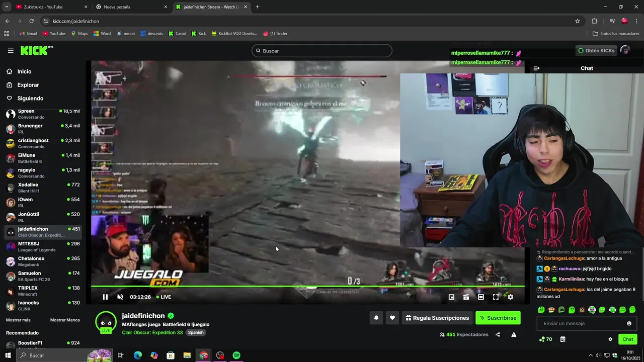This screenshot has width=644, height=362.
Task: Open KickBot VOD Downloader bookmark
Action: click(234, 34)
